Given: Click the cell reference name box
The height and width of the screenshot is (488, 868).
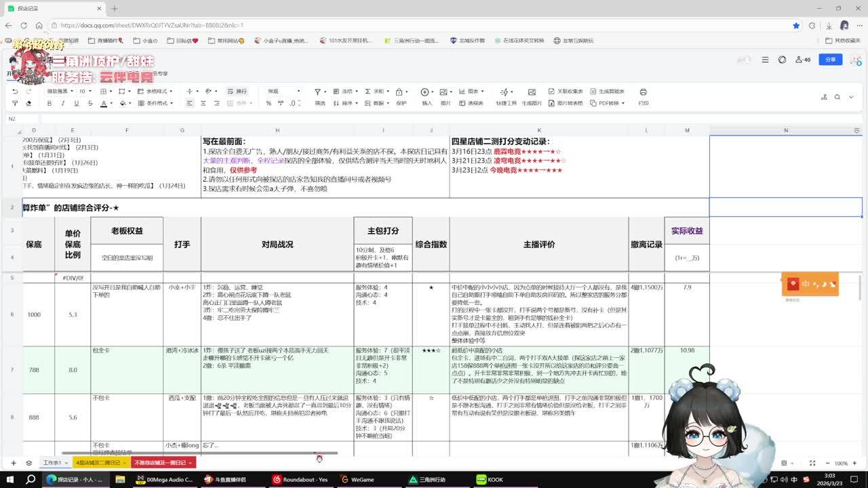Looking at the screenshot, I should 20,119.
